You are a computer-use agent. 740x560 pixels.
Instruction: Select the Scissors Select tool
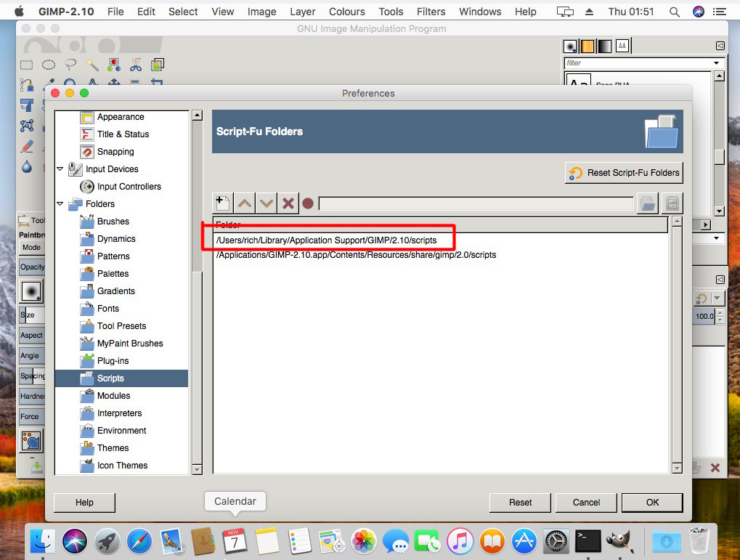pyautogui.click(x=136, y=65)
